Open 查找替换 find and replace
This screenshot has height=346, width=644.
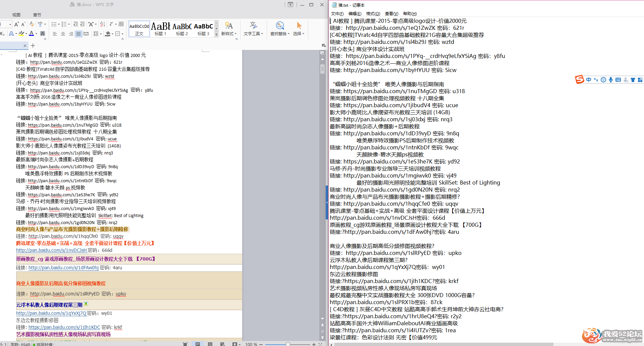tap(280, 29)
